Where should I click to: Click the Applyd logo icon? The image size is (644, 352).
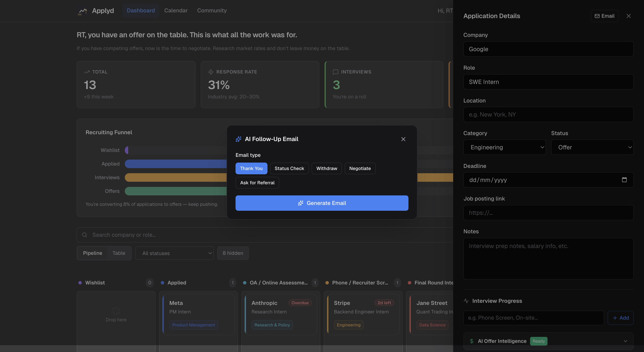pyautogui.click(x=83, y=11)
